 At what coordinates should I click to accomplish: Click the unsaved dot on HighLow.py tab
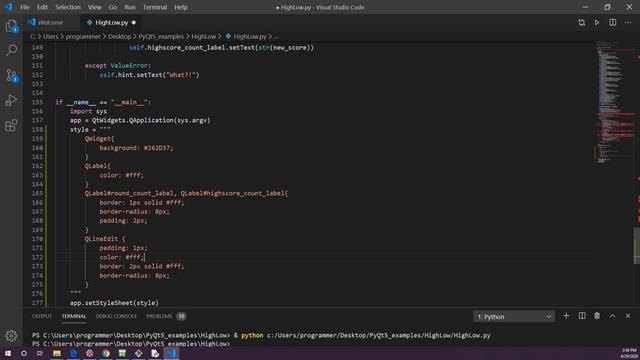pos(134,22)
